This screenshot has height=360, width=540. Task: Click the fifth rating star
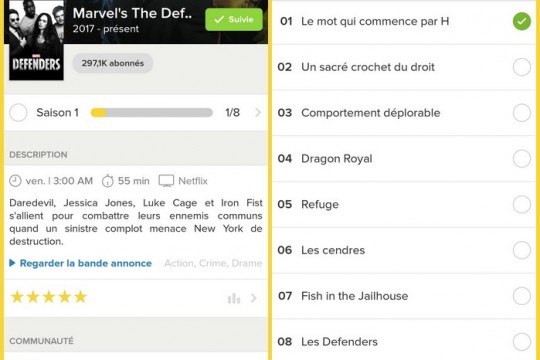coord(81,297)
